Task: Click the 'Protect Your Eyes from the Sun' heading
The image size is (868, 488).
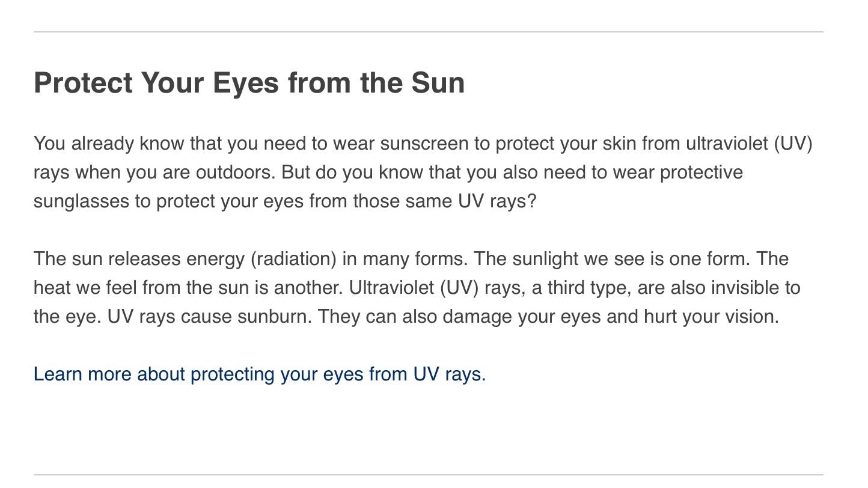Action: pyautogui.click(x=249, y=83)
